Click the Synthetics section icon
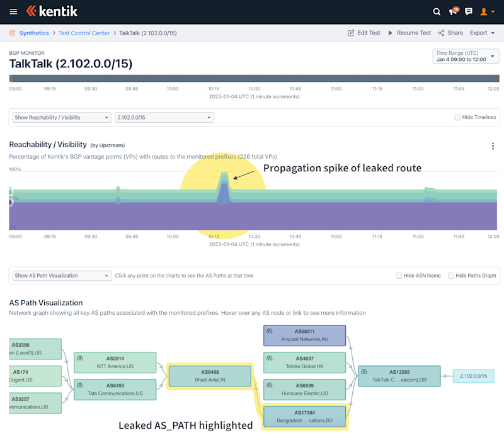The image size is (504, 440). tap(13, 33)
